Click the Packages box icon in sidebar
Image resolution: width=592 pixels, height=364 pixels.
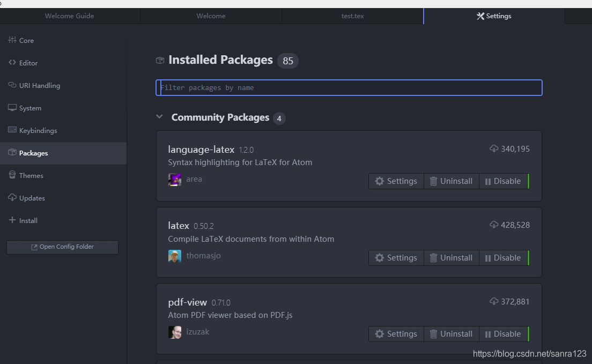[12, 152]
